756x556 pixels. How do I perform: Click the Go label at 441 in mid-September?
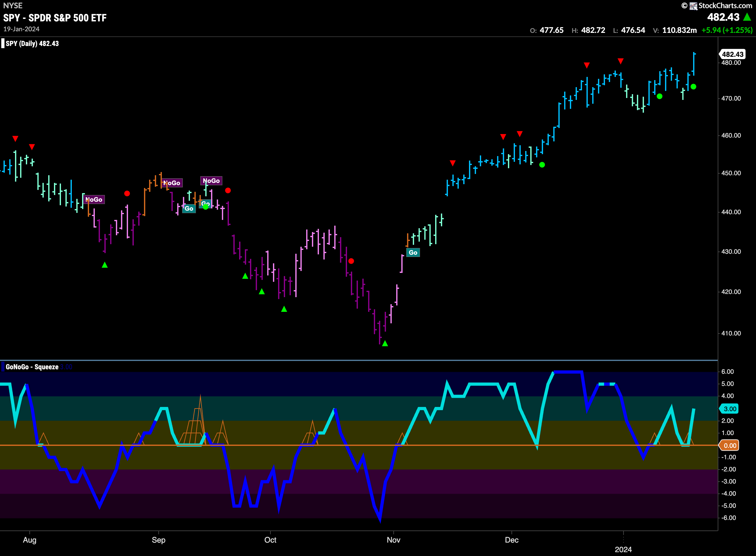pos(189,209)
